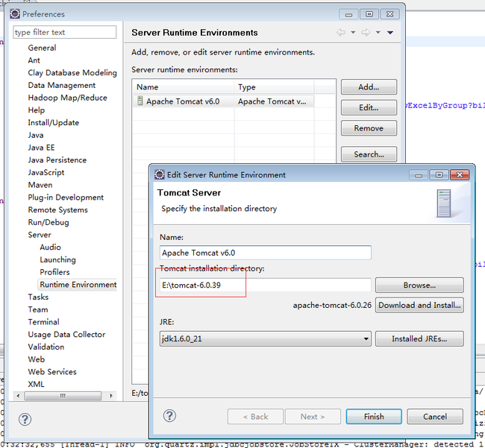Click the Add... button
485x448 pixels.
tap(369, 87)
